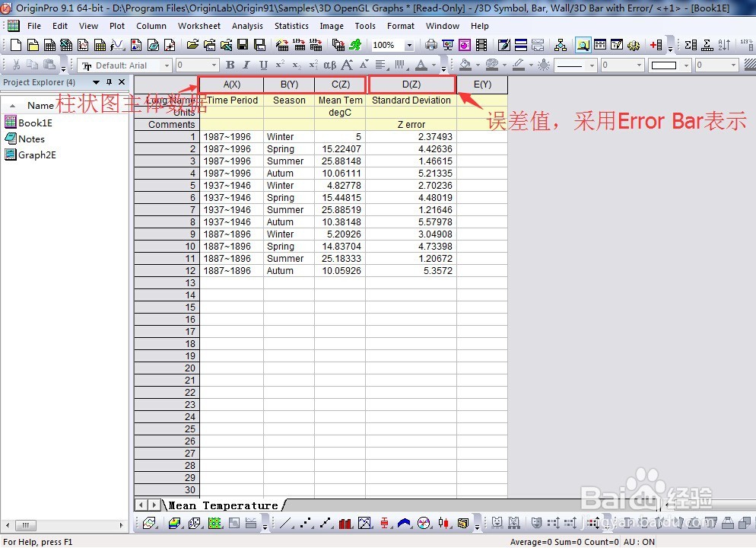The image size is (756, 548).
Task: Click the Add New Columns icon
Action: 656,45
